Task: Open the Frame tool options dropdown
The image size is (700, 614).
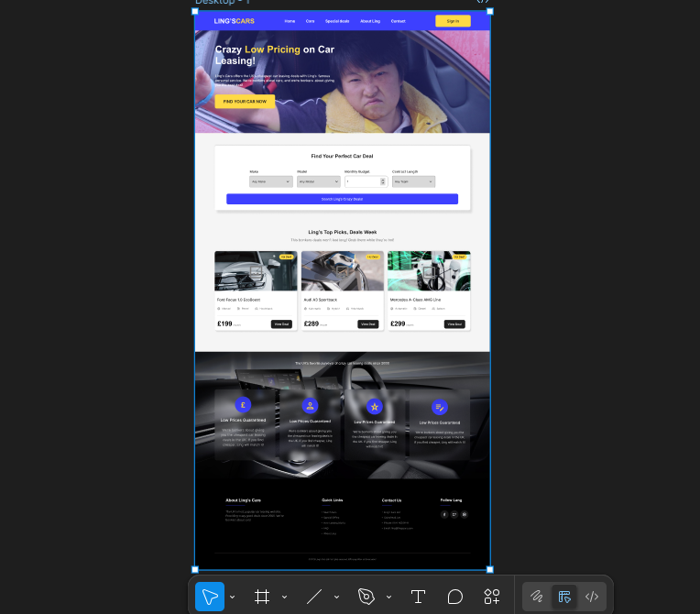Action: tap(284, 597)
